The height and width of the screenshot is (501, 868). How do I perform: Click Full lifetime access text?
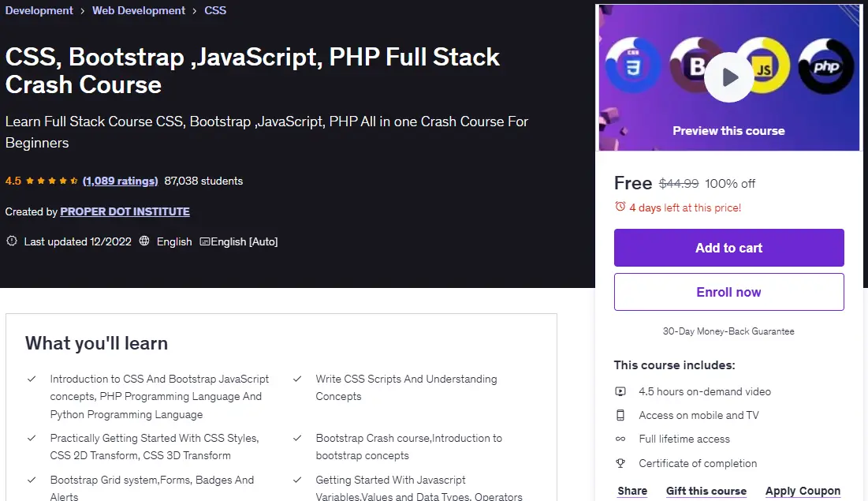[684, 439]
